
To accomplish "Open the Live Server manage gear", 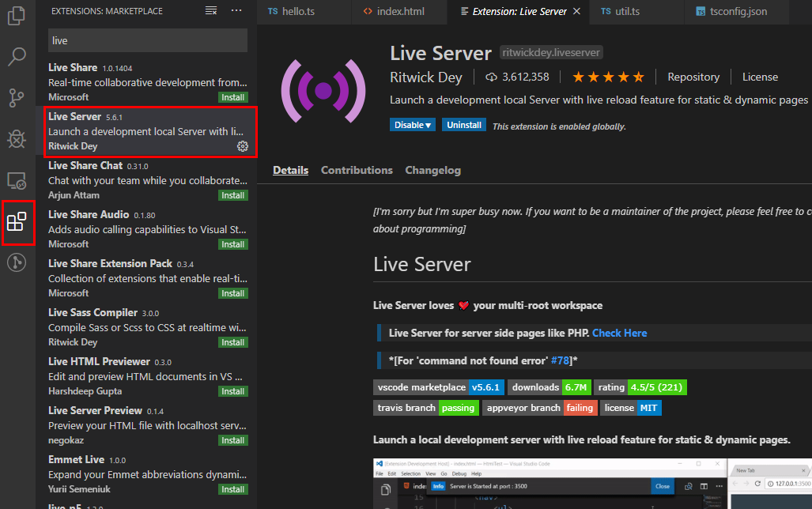I will click(243, 146).
